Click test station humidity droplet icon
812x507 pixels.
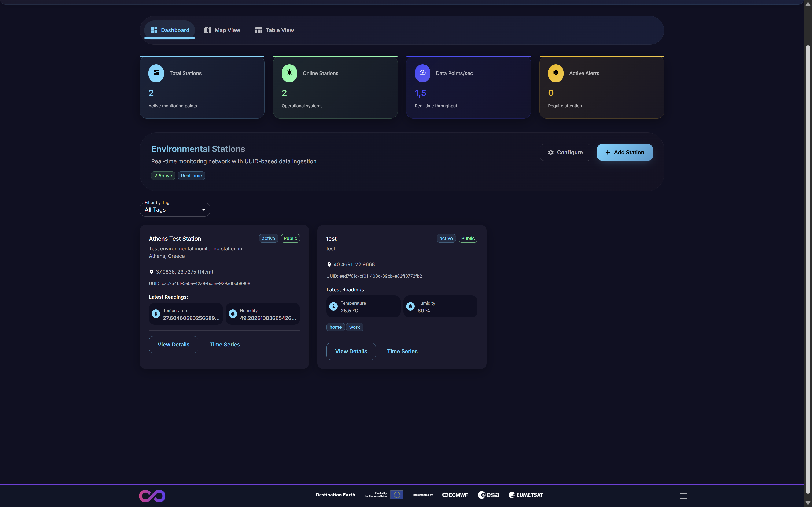tap(410, 306)
